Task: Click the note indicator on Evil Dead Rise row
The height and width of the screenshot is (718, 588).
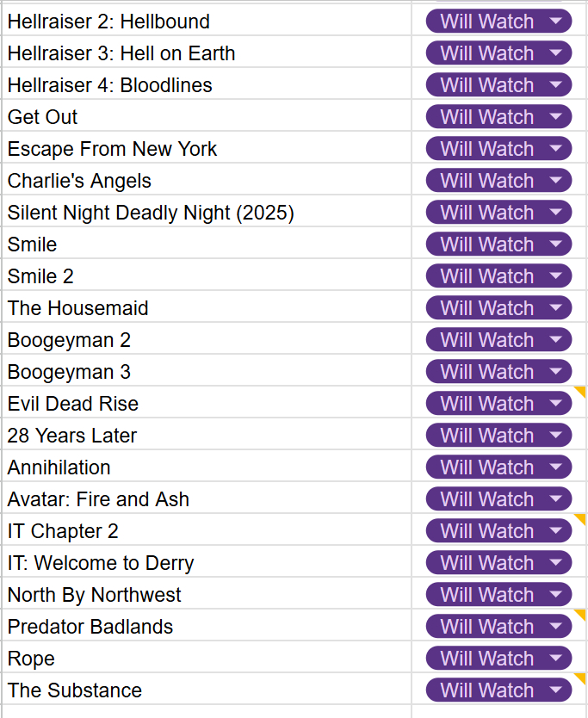Action: (x=581, y=393)
